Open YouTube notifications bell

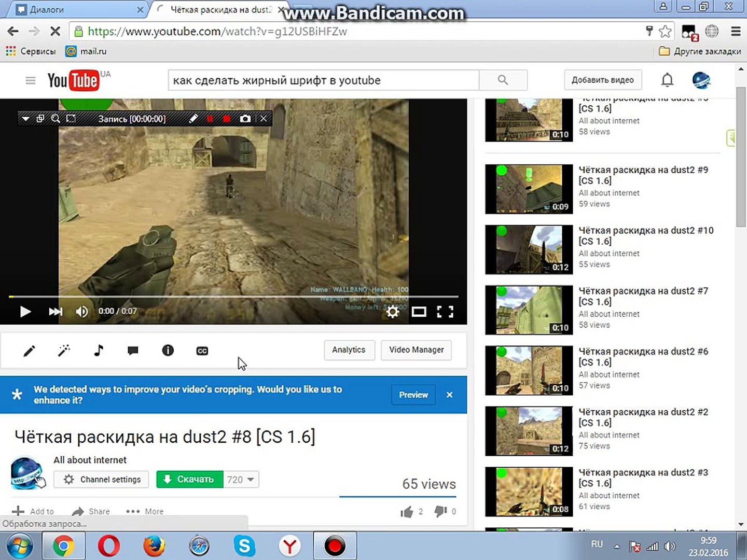tap(667, 80)
